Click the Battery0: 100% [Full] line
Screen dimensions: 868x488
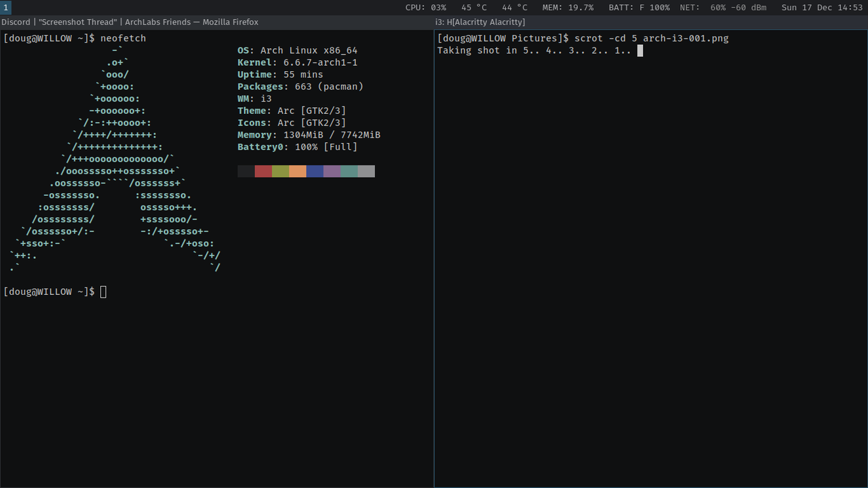tap(297, 147)
